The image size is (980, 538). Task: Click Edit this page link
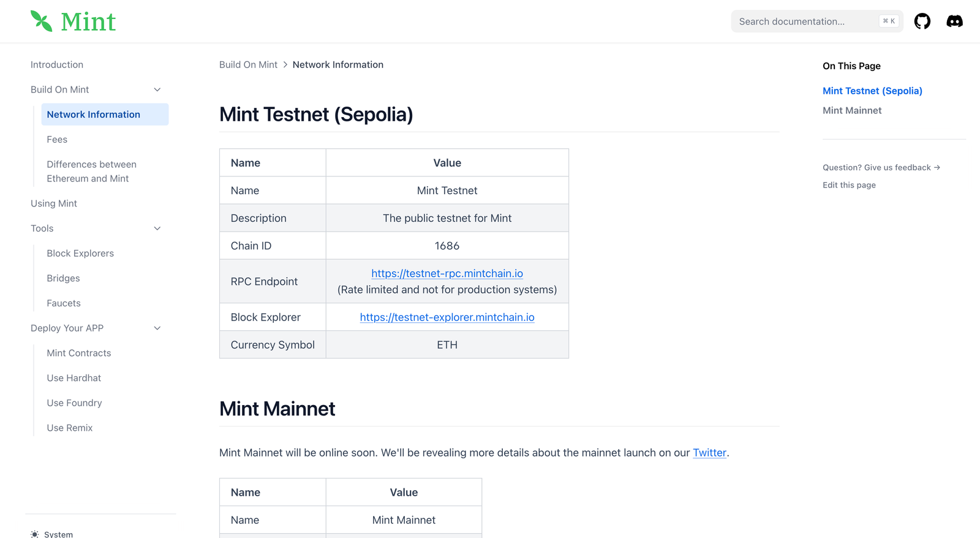[x=849, y=185]
